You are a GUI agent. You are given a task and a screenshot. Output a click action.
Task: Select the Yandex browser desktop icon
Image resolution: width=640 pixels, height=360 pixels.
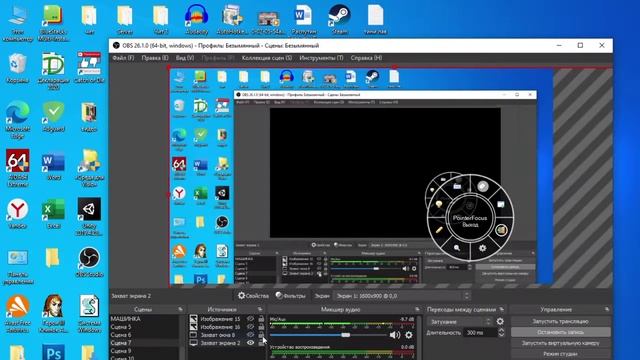(18, 213)
